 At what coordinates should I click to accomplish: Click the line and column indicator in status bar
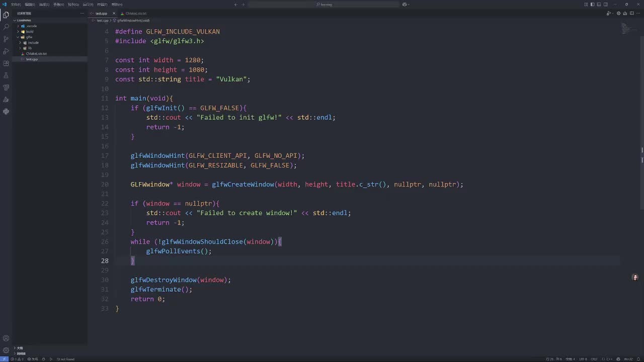tap(553, 359)
